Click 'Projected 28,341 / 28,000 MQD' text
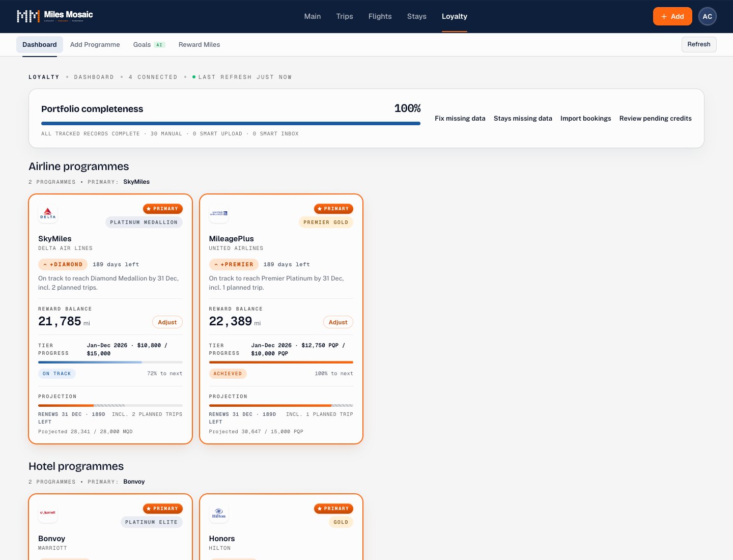The height and width of the screenshot is (560, 733). (x=86, y=432)
